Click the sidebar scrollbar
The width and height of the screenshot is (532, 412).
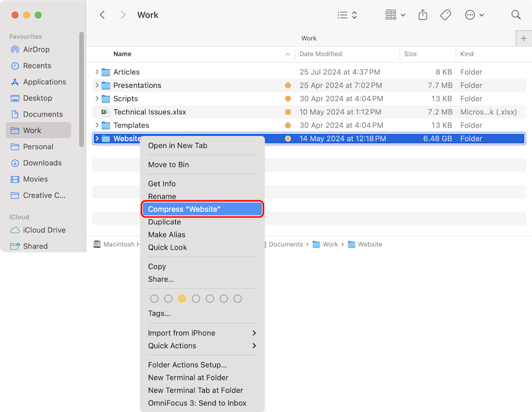(81, 89)
